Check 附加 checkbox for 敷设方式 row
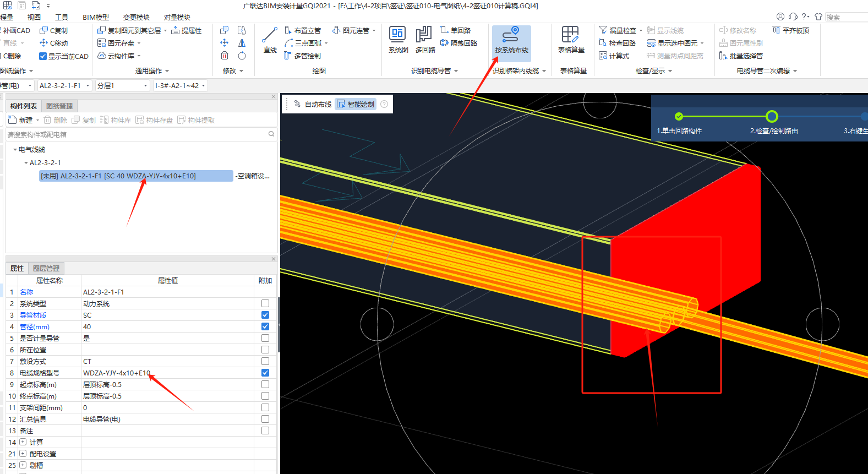Screen dimensions: 868x474 coord(265,361)
